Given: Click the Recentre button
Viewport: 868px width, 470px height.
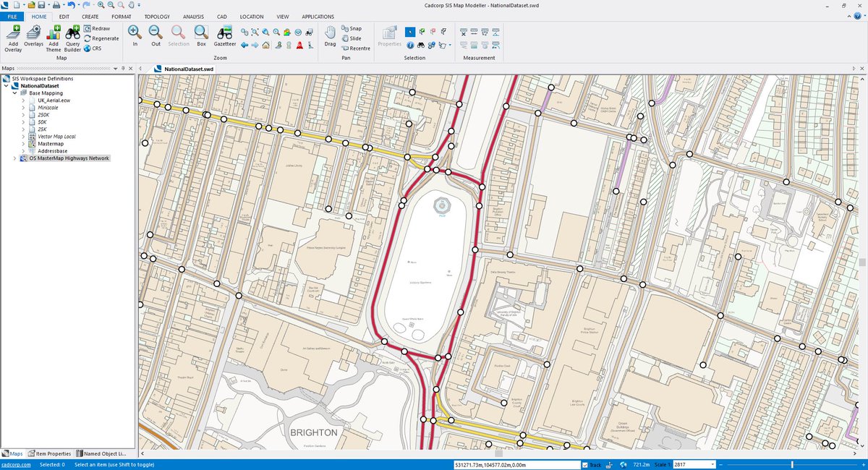Looking at the screenshot, I should 355,48.
